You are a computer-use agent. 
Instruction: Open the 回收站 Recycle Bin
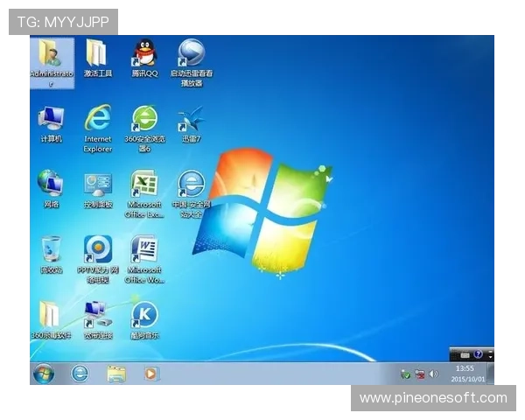tap(52, 255)
